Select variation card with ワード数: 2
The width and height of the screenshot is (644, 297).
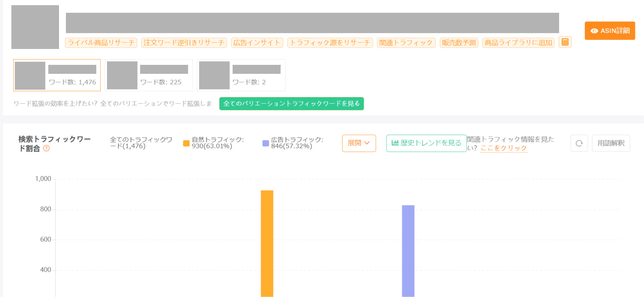coord(241,75)
